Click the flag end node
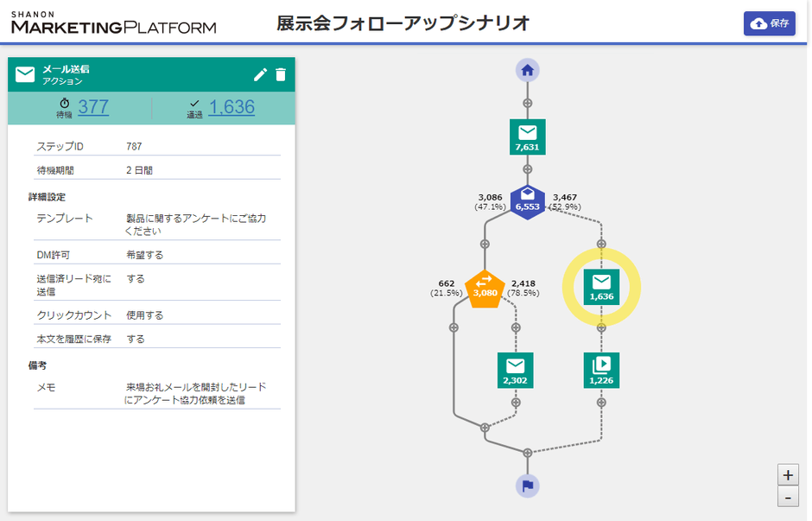Image resolution: width=812 pixels, height=521 pixels. pyautogui.click(x=528, y=486)
